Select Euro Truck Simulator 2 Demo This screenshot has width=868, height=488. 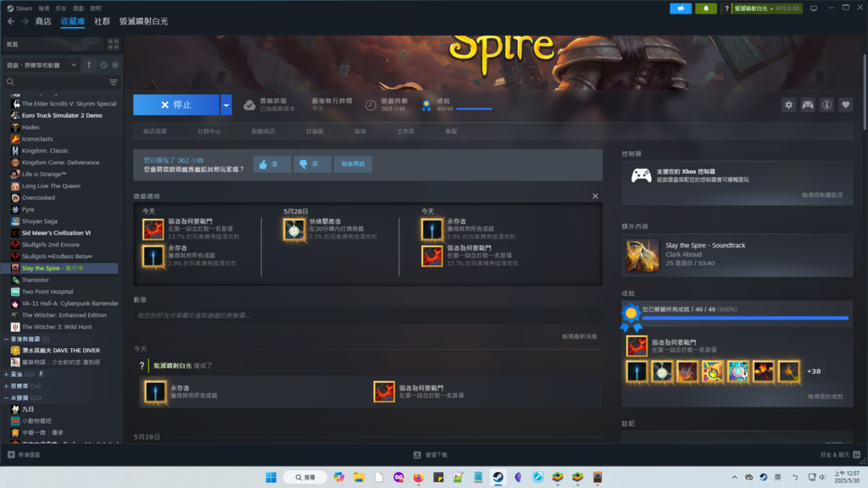tap(61, 115)
